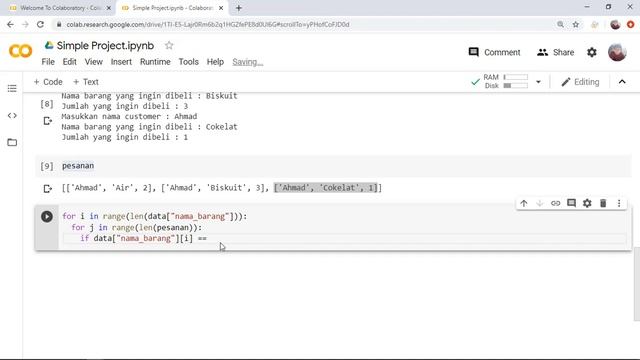Open more cell actions menu
640x360 pixels.
tap(619, 203)
